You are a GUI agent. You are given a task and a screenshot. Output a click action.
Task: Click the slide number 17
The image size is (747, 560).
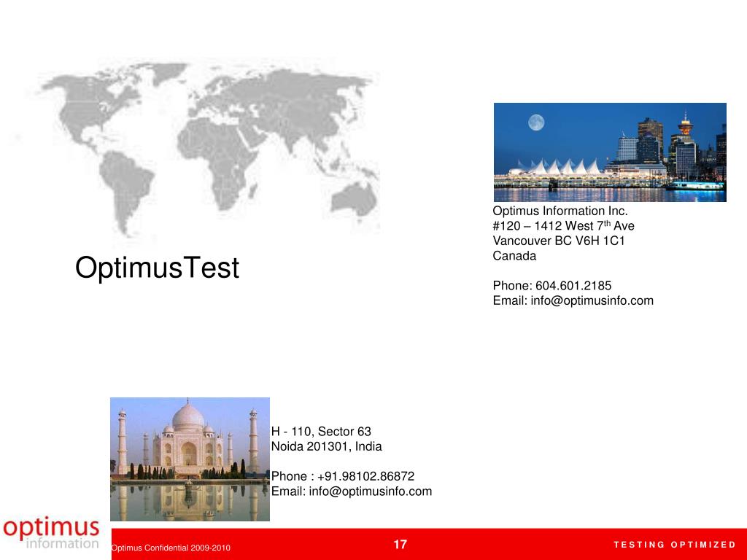click(x=400, y=545)
